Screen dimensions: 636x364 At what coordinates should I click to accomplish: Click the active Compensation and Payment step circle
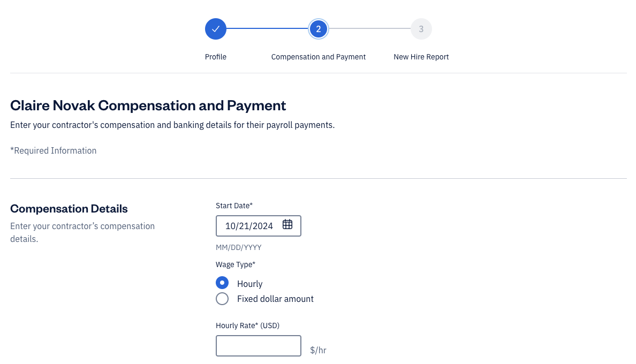319,29
